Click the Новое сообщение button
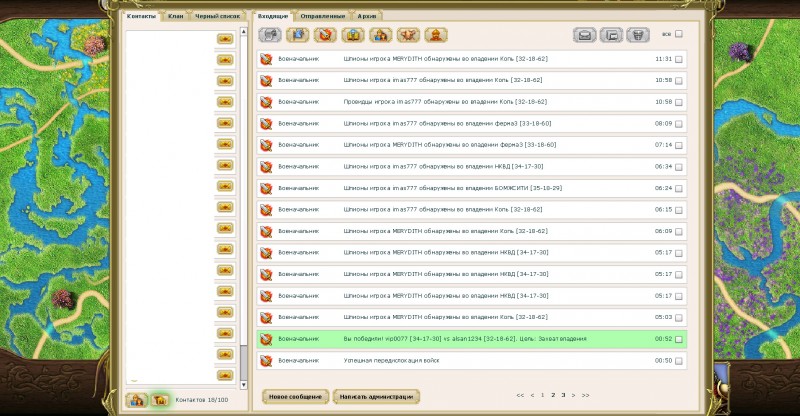The width and height of the screenshot is (800, 416). tap(295, 397)
